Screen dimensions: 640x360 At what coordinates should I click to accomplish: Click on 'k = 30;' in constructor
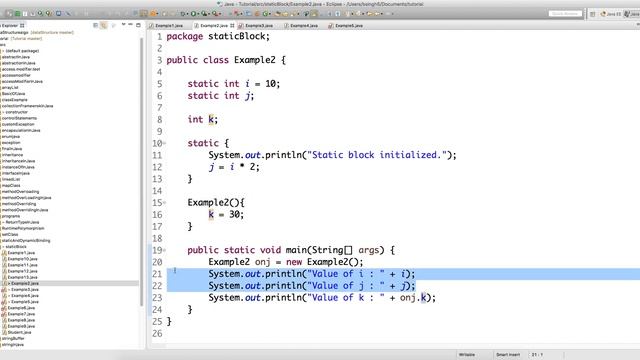226,214
